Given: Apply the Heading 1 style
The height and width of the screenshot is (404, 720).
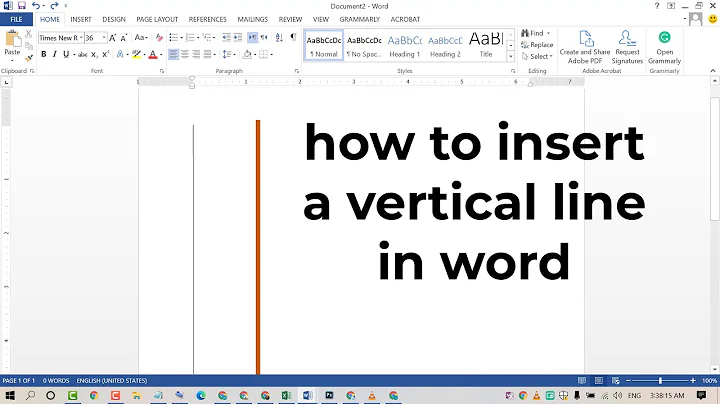Looking at the screenshot, I should [405, 45].
